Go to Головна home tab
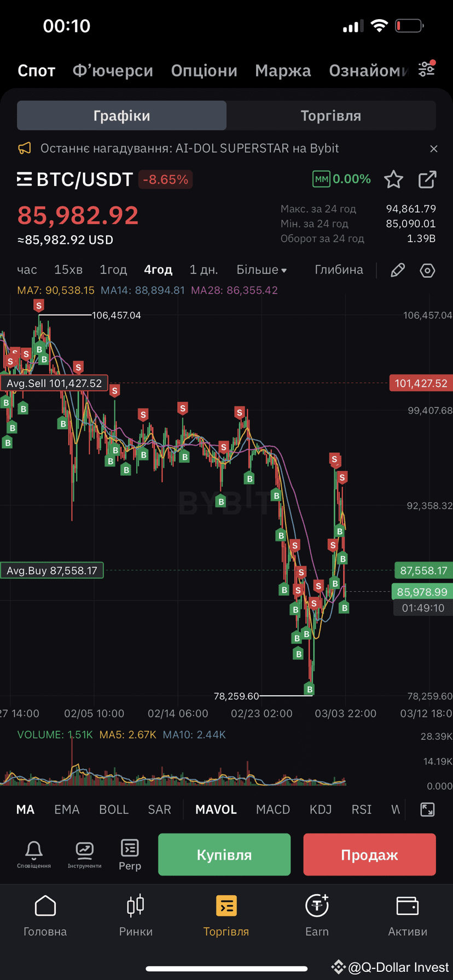Screen dimensions: 453x980 (45, 916)
